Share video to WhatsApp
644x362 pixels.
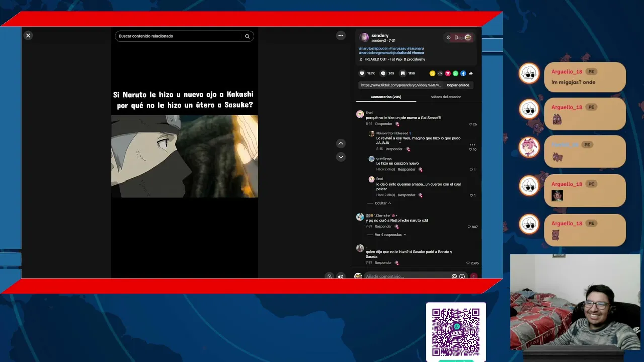[456, 73]
